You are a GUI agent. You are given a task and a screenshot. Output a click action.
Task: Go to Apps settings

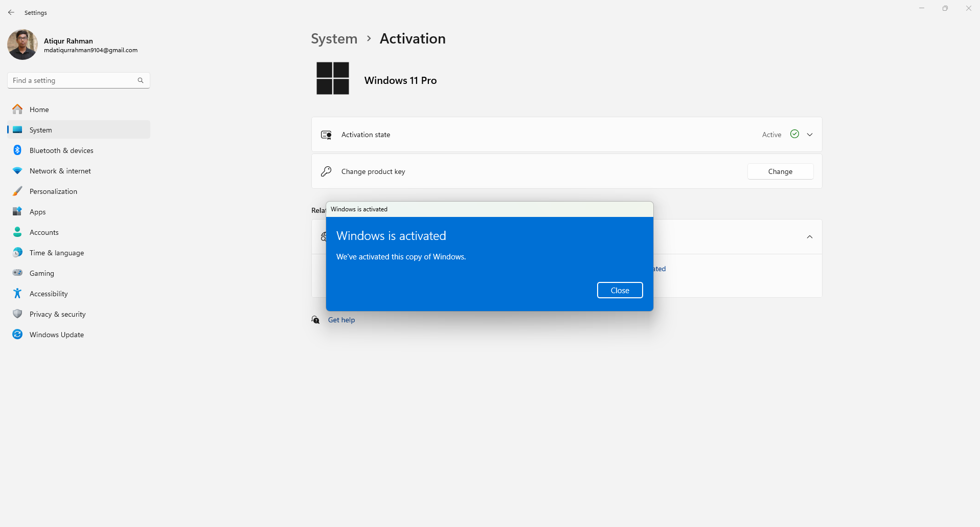(37, 212)
